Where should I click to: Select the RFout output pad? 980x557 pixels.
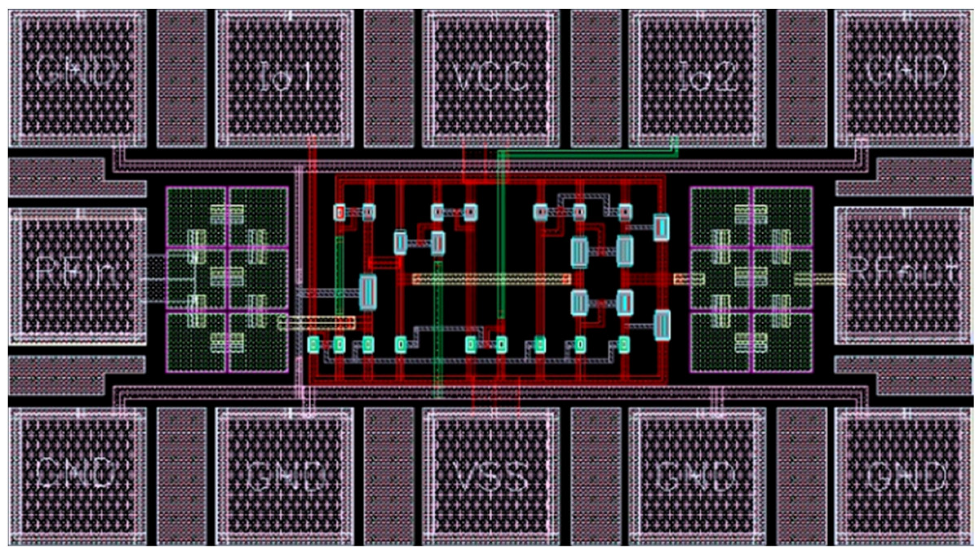903,275
